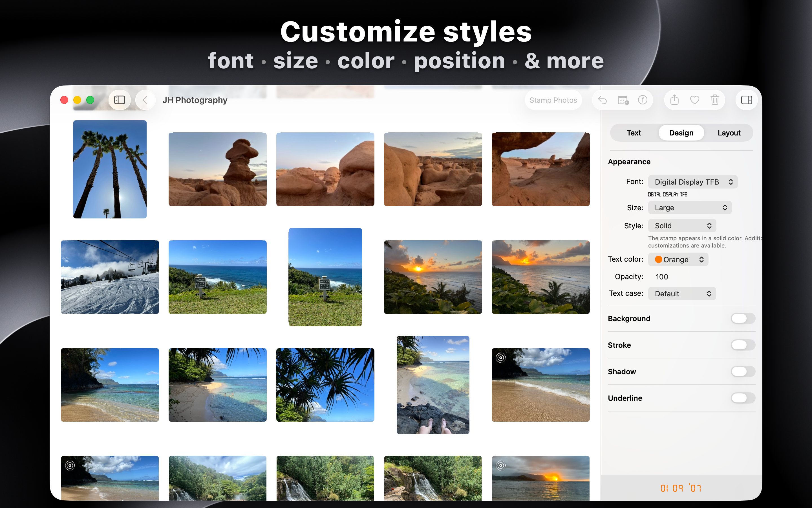The image size is (812, 508).
Task: Click the Opacity value field
Action: [662, 277]
